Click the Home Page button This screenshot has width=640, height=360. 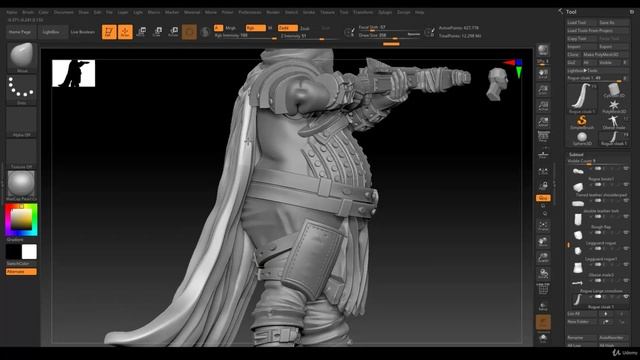coord(20,32)
